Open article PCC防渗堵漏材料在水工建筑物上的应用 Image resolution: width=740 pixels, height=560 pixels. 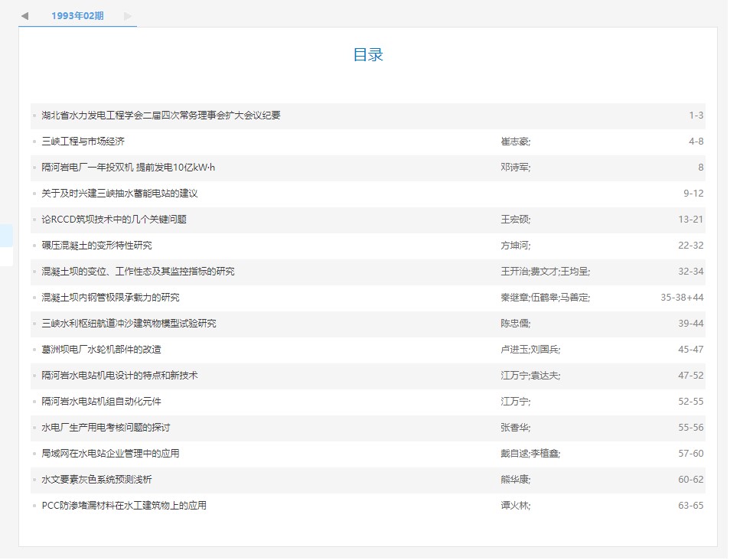tap(124, 505)
